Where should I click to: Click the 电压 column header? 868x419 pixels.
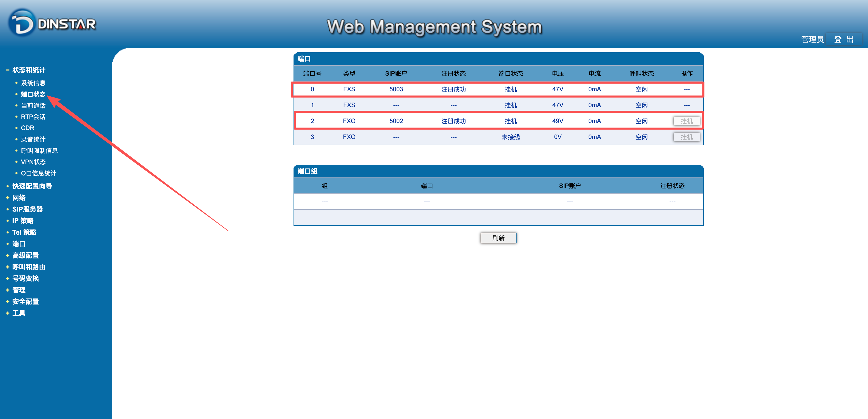coord(558,74)
